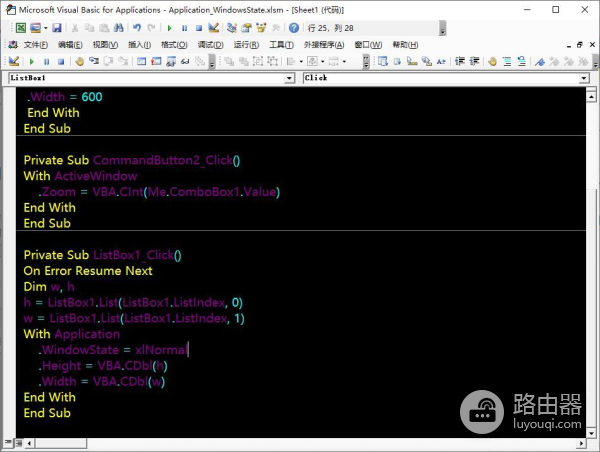
Task: Expand the ListBox1 object dropdown
Action: tap(290, 77)
